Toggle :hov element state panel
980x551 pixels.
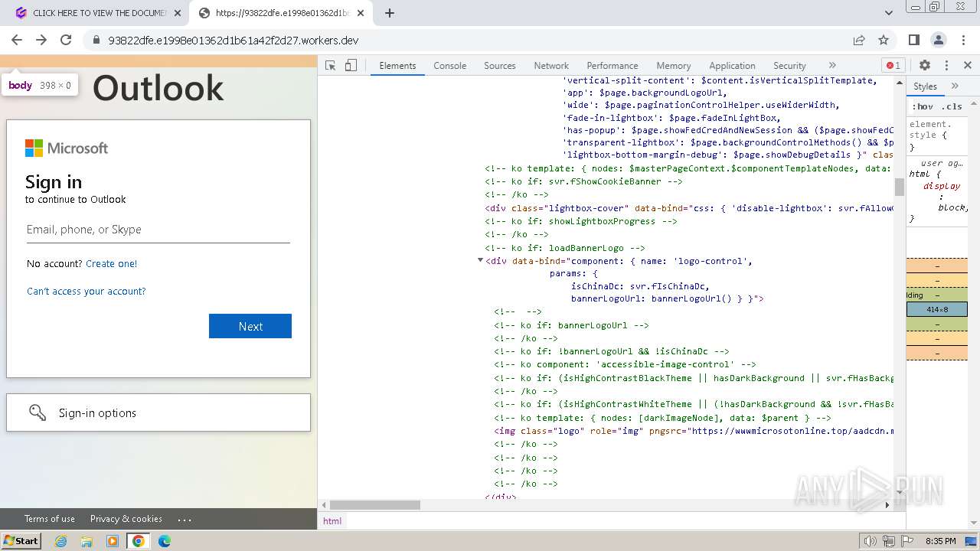[x=923, y=106]
